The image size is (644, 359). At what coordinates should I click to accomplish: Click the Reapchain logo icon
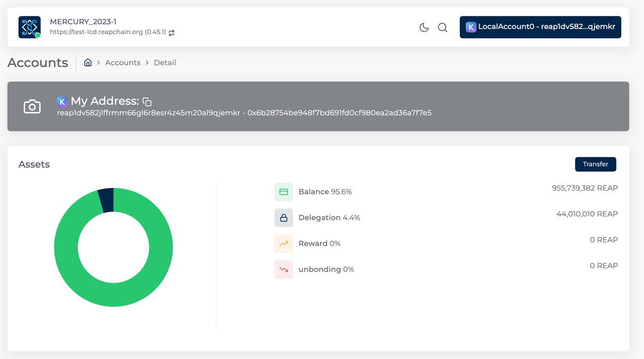click(x=30, y=27)
